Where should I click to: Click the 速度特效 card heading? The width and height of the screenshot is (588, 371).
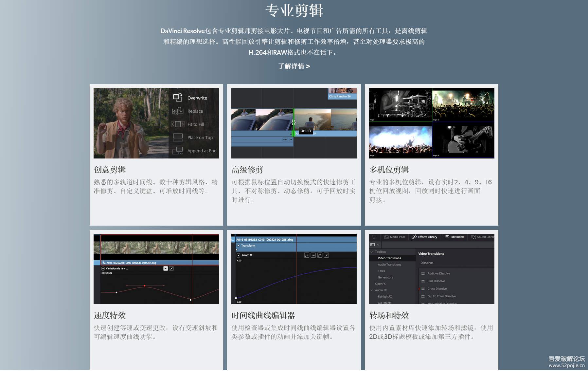point(110,315)
